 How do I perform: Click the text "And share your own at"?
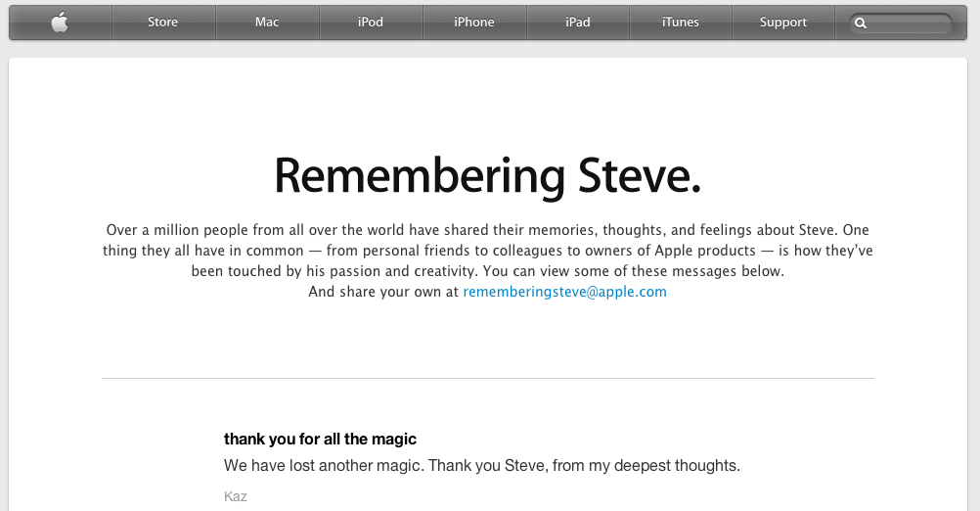(x=383, y=292)
